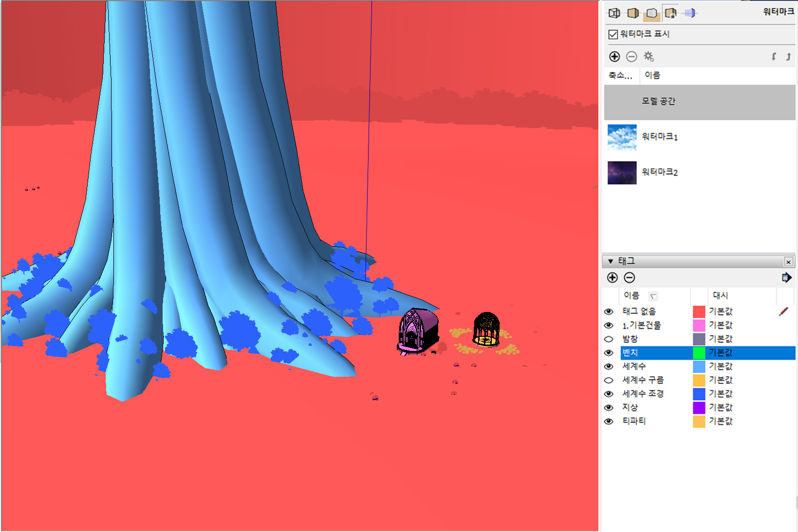The height and width of the screenshot is (532, 798).
Task: Move the watermark down with the arrow icon
Action: tap(774, 56)
